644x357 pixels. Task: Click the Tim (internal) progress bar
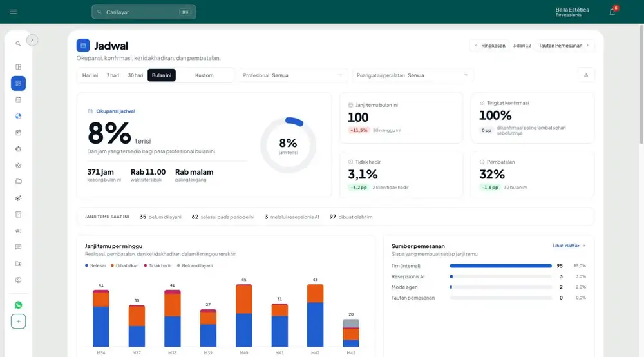(x=500, y=265)
